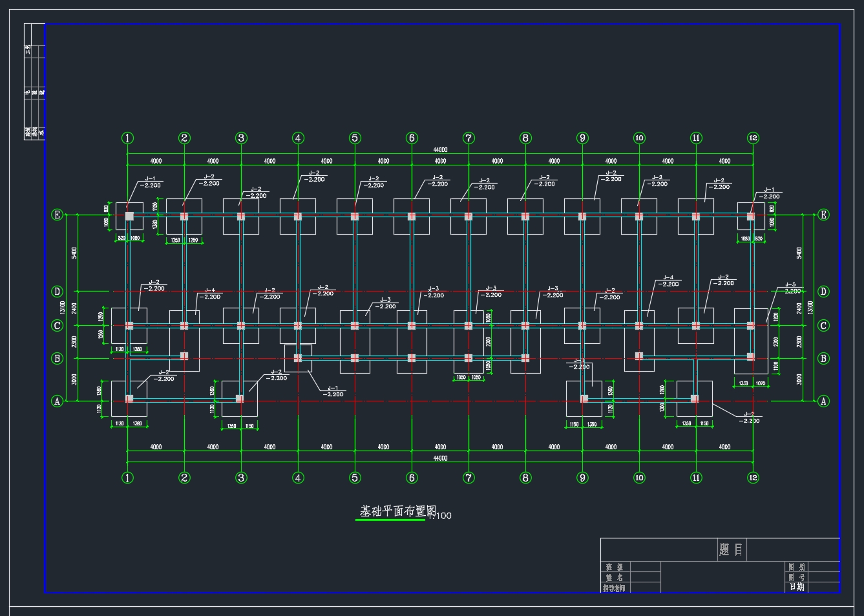Viewport: 864px width, 616px height.
Task: Click the 姓名 label in title block
Action: [614, 577]
